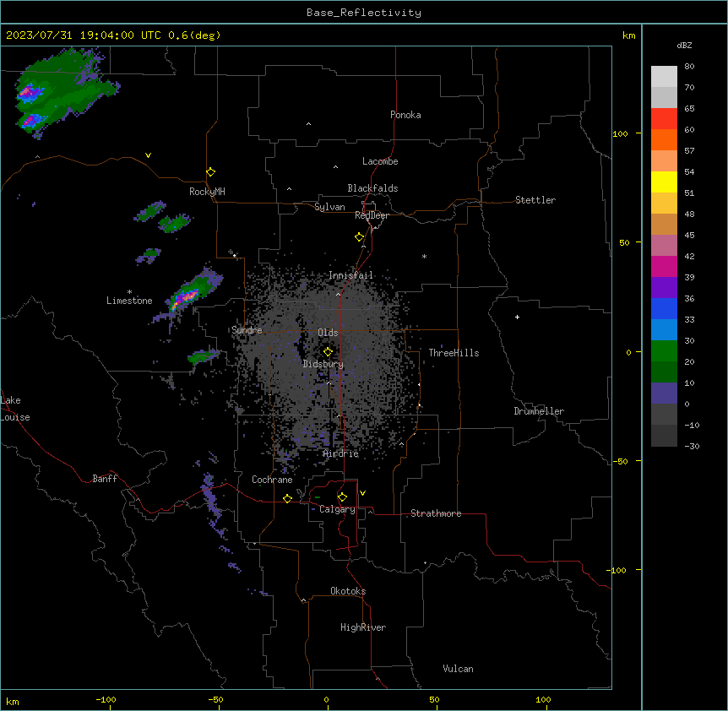Click the RockyMH label
Viewport: 728px width, 711px height.
(x=207, y=191)
